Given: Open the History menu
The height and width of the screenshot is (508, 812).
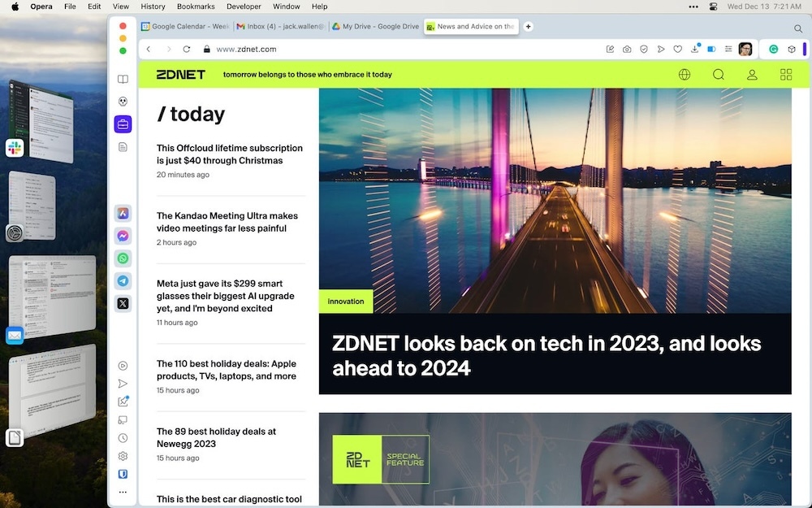Looking at the screenshot, I should (153, 7).
